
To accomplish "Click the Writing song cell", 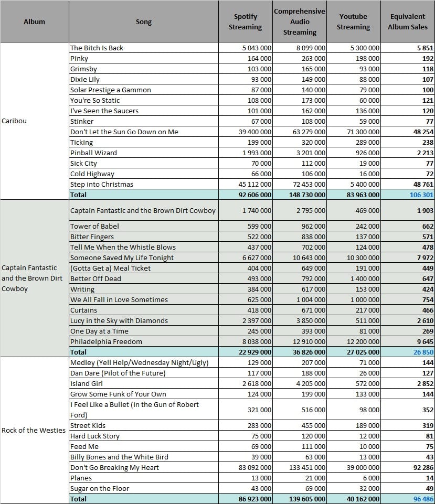I will [144, 289].
